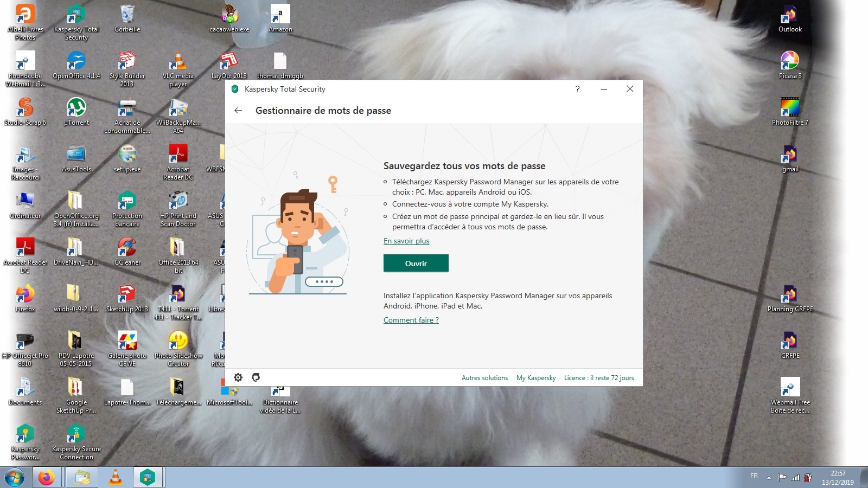Open Studio-Scrap 6 desktop icon
Viewport: 868px width, 488px height.
pos(25,112)
